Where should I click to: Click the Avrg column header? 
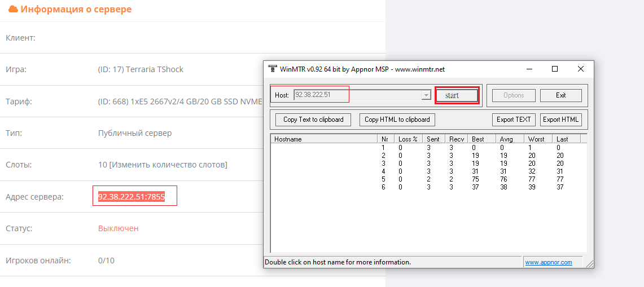click(510, 139)
